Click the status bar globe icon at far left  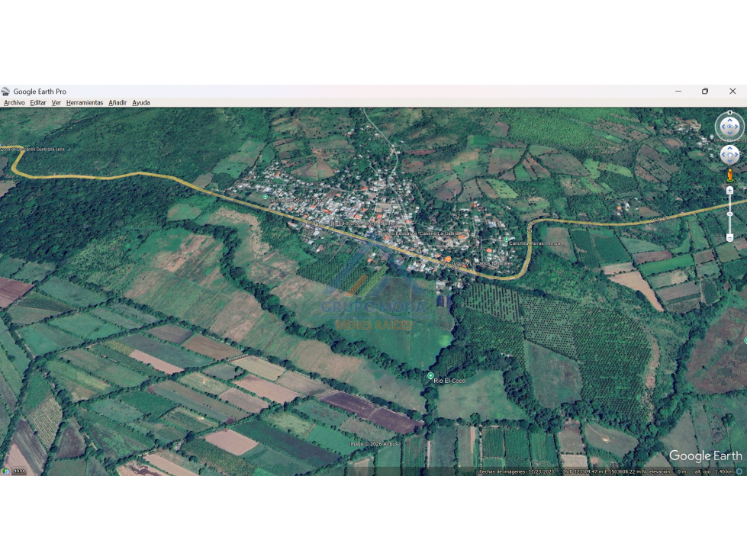click(x=5, y=471)
